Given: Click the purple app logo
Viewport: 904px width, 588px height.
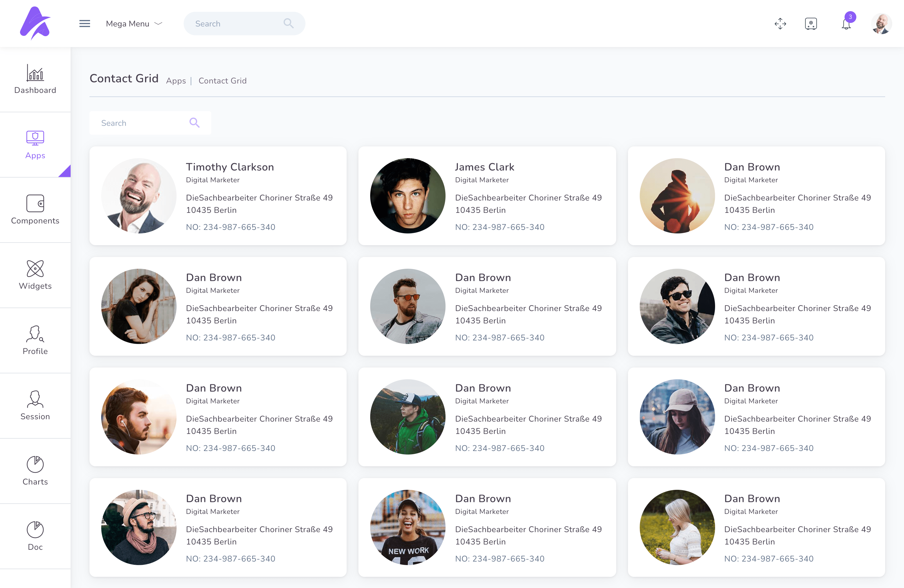Looking at the screenshot, I should coord(35,23).
